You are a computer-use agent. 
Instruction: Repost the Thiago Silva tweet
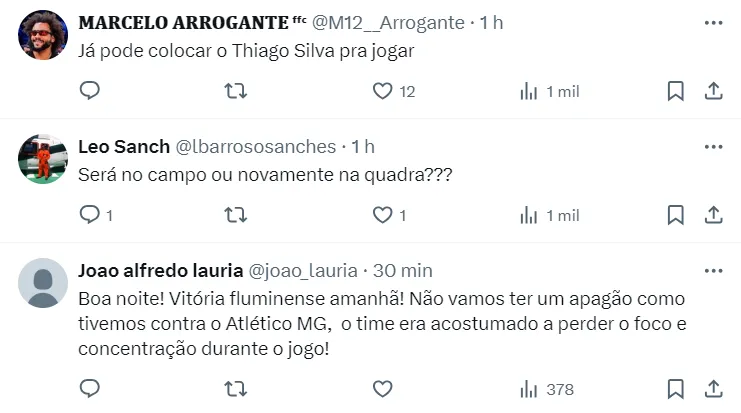coord(236,91)
